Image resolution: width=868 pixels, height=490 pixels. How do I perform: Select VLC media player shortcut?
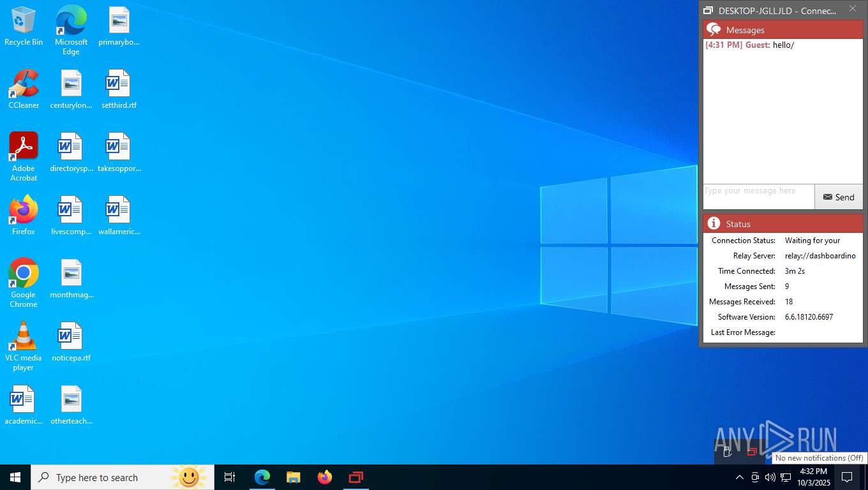[x=24, y=346]
